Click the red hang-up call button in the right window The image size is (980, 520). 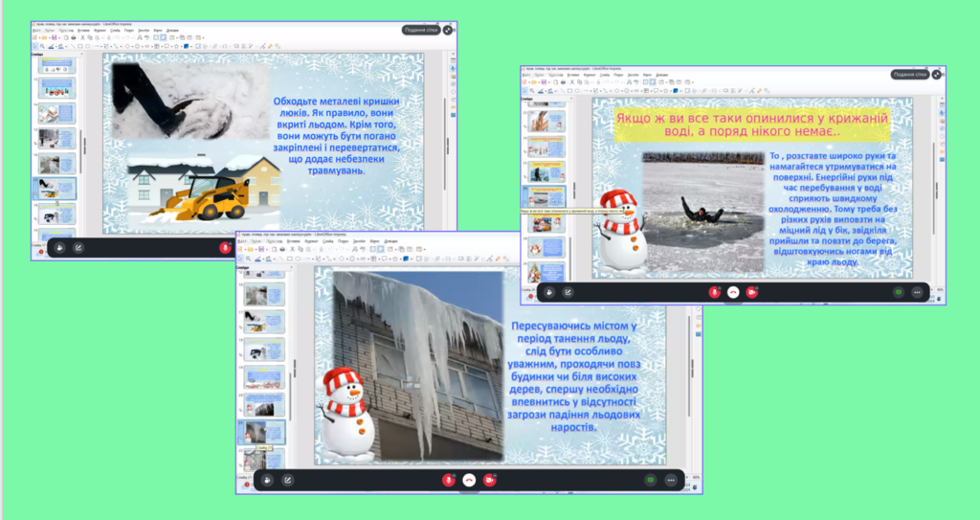point(733,292)
